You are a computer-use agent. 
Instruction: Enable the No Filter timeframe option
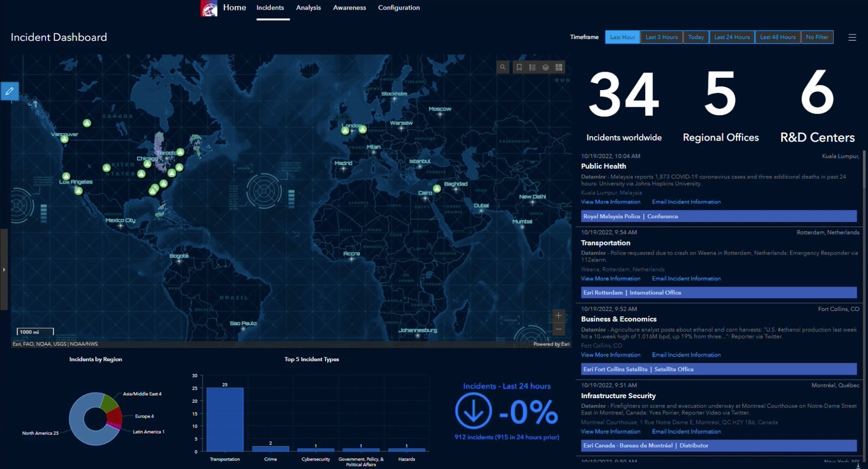point(817,37)
